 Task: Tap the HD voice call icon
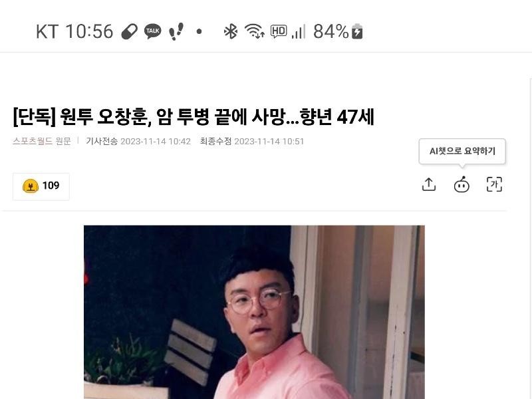tap(279, 31)
